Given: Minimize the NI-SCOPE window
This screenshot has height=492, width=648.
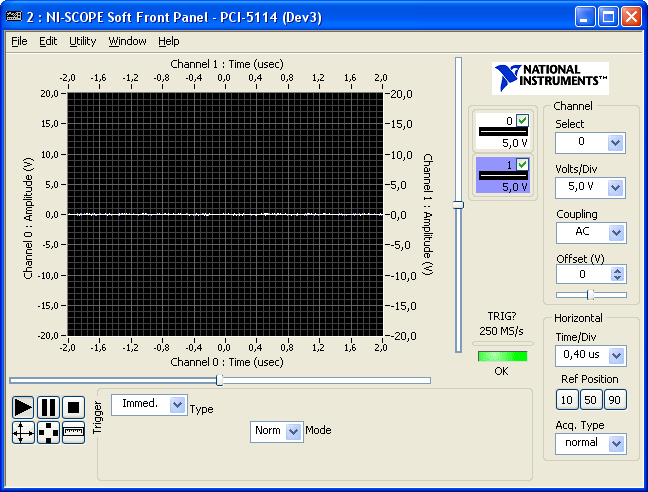Looking at the screenshot, I should [585, 17].
